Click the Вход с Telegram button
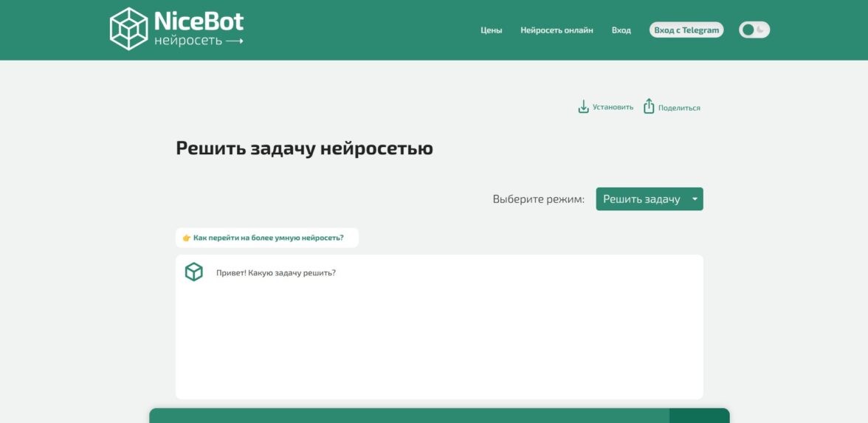The width and height of the screenshot is (868, 423). (x=686, y=30)
